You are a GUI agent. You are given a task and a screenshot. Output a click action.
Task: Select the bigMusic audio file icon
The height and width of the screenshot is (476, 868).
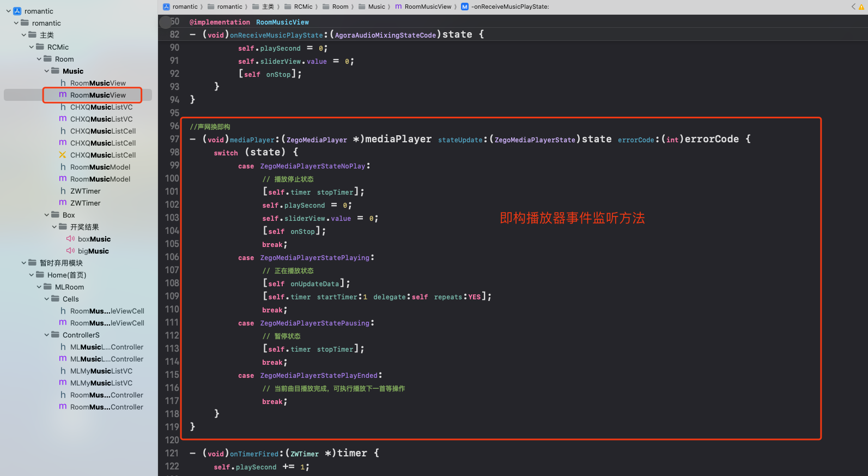click(70, 251)
